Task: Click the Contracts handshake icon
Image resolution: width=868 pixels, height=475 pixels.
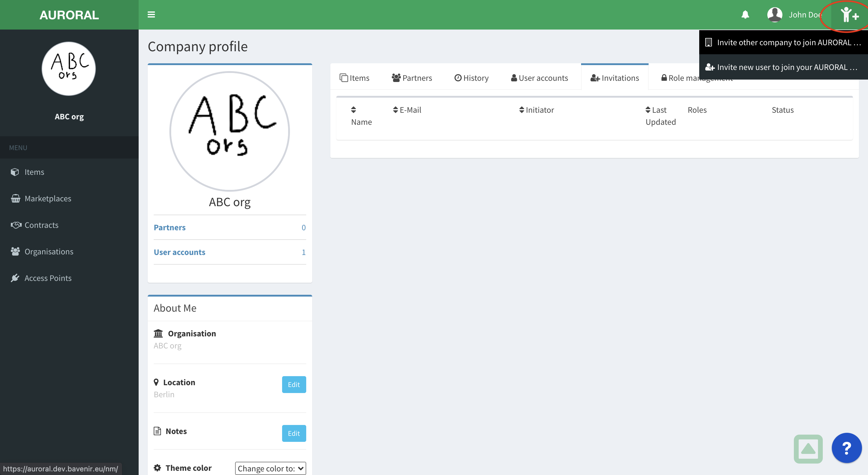Action: coord(16,225)
